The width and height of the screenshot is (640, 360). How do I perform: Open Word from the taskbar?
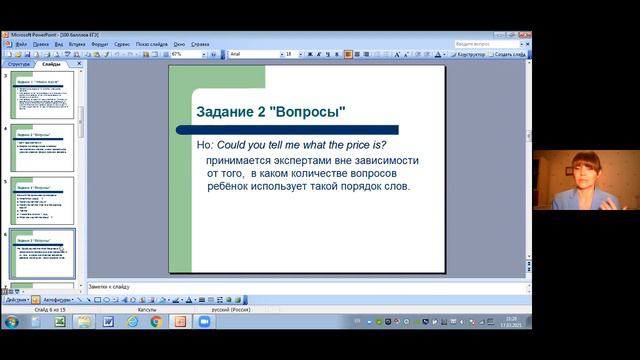point(108,322)
